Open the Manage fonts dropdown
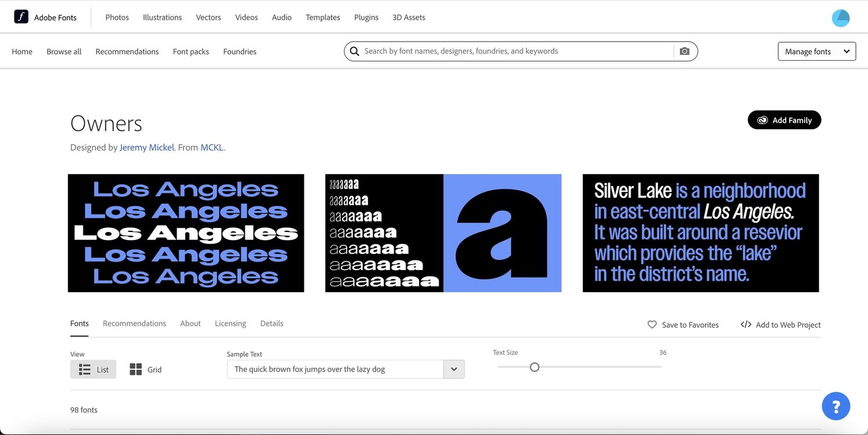This screenshot has width=868, height=435. pyautogui.click(x=816, y=51)
